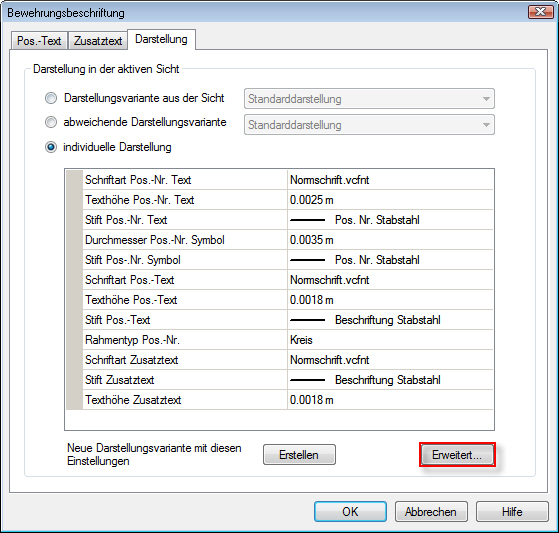
Task: Edit Schriftart Pos.-Text value
Action: (390, 280)
